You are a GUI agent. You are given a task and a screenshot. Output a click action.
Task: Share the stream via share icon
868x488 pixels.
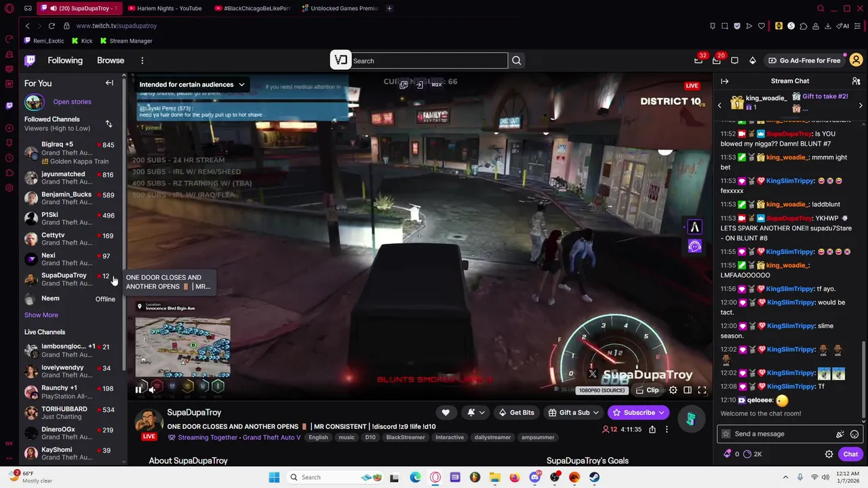pyautogui.click(x=652, y=429)
